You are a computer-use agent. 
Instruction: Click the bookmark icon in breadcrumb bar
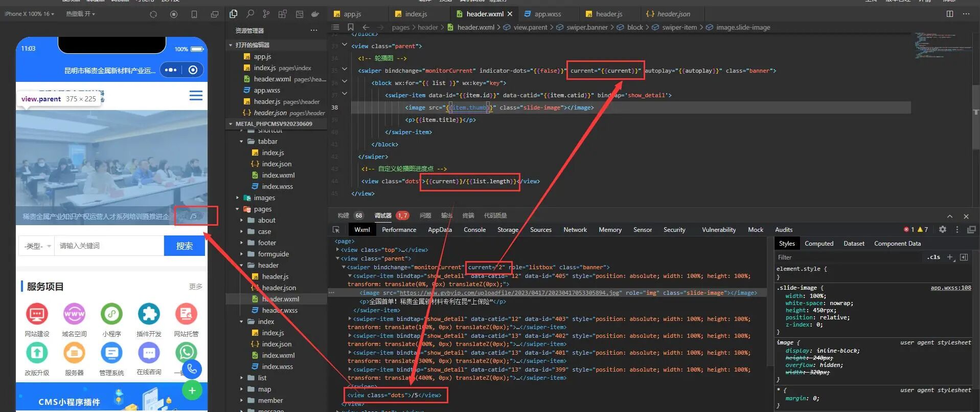point(351,27)
